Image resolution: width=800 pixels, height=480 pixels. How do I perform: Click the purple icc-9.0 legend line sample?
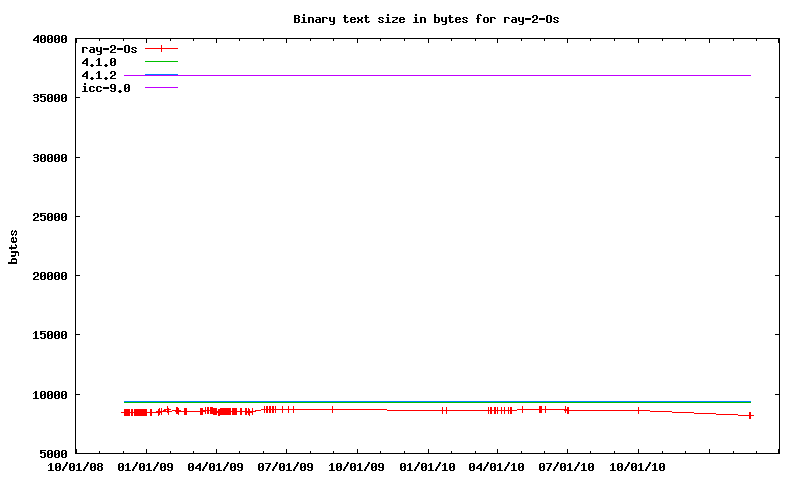161,88
